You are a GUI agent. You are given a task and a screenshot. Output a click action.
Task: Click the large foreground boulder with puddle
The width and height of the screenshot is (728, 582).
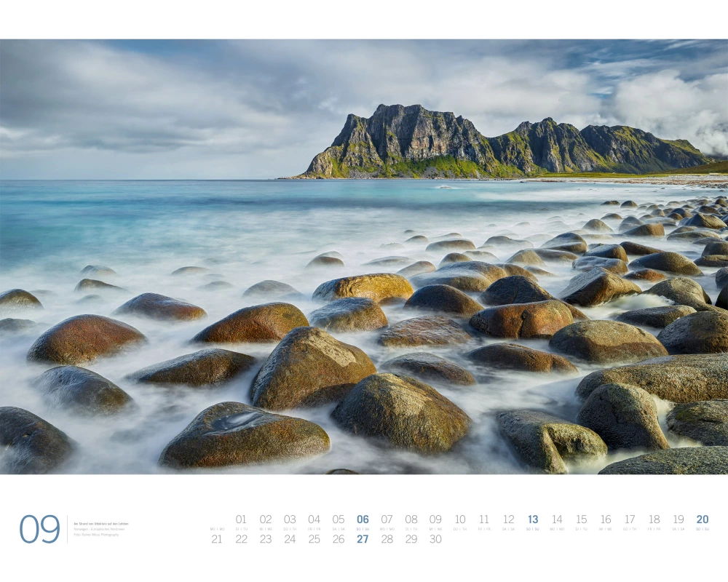pos(243,435)
